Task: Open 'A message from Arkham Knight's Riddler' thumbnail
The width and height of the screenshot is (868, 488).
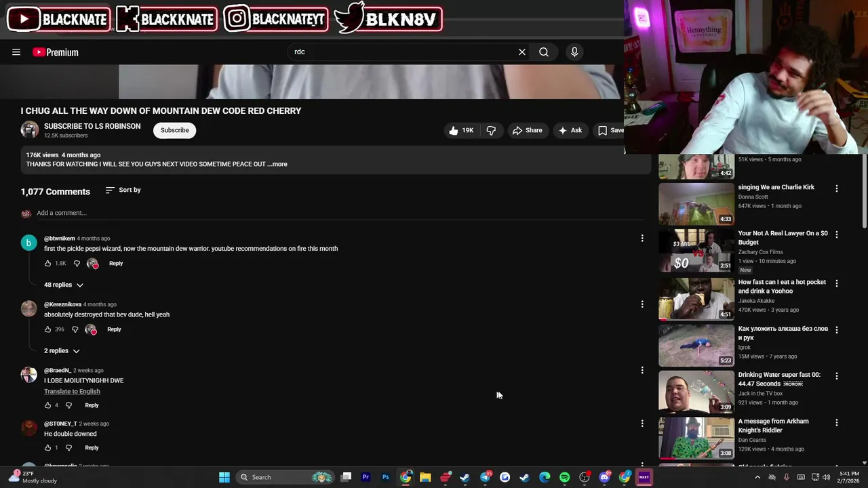Action: point(696,438)
